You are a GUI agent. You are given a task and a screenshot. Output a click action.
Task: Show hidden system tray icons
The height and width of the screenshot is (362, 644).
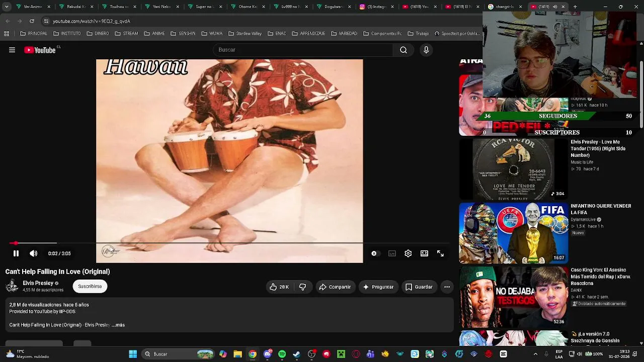pyautogui.click(x=535, y=354)
